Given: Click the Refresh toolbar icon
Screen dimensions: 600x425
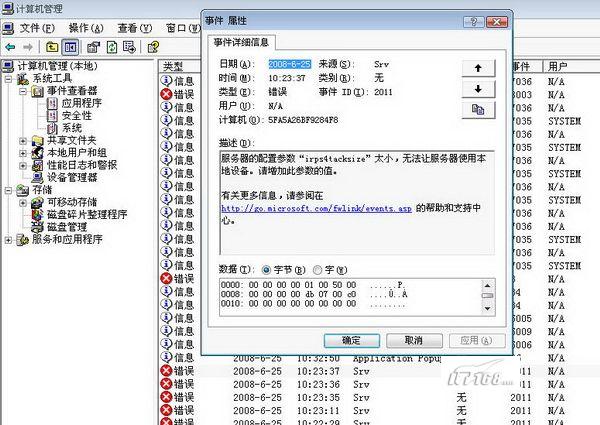Looking at the screenshot, I should point(113,46).
